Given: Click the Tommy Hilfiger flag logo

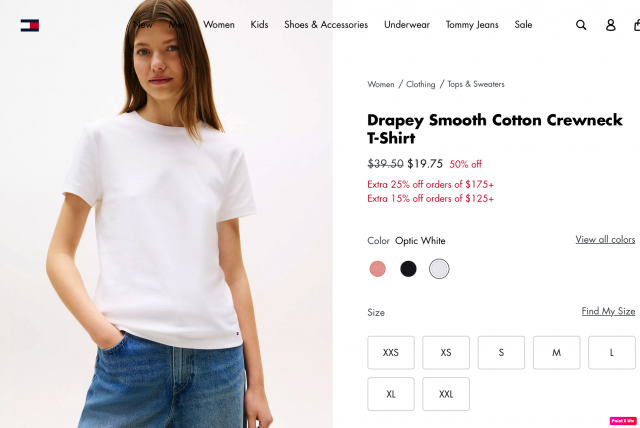Looking at the screenshot, I should click(x=30, y=25).
